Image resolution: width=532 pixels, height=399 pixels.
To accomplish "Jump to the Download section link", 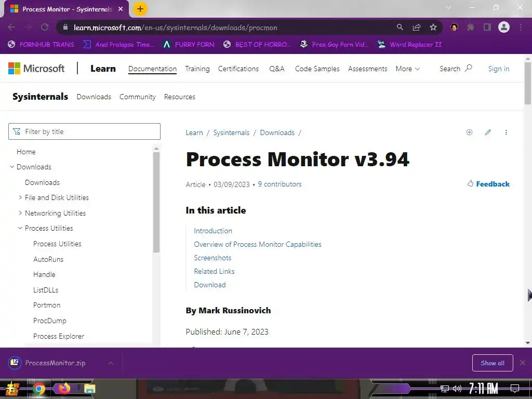I will [210, 285].
